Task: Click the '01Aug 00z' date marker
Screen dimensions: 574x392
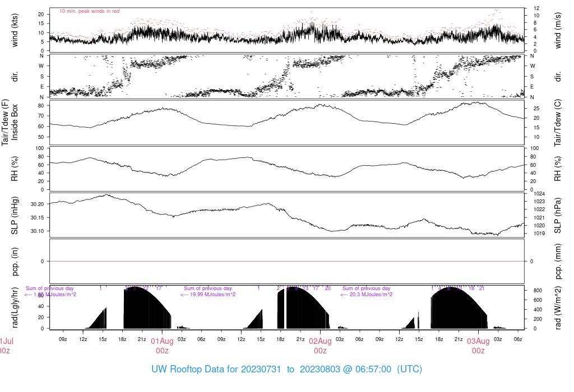Action: tap(162, 346)
